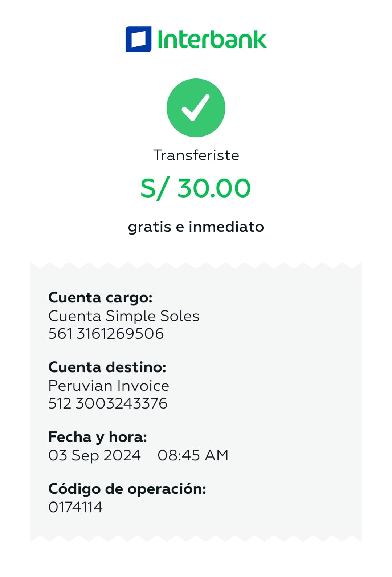Click the green Interbank wordmark
Image resolution: width=392 pixels, height=577 pixels.
(x=212, y=39)
